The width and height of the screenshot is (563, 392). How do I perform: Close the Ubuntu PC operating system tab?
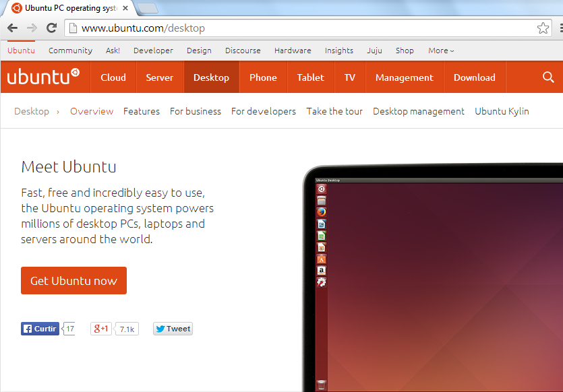coord(125,8)
